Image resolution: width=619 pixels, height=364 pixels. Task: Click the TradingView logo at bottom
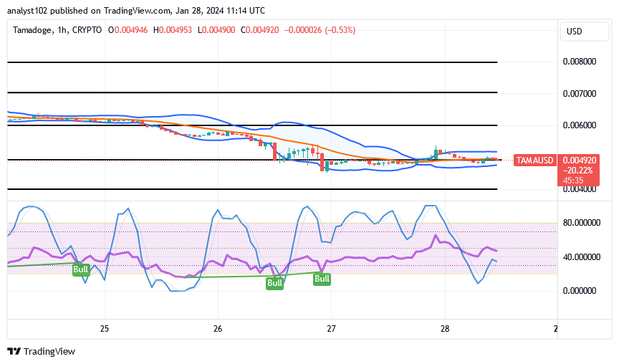tap(41, 351)
